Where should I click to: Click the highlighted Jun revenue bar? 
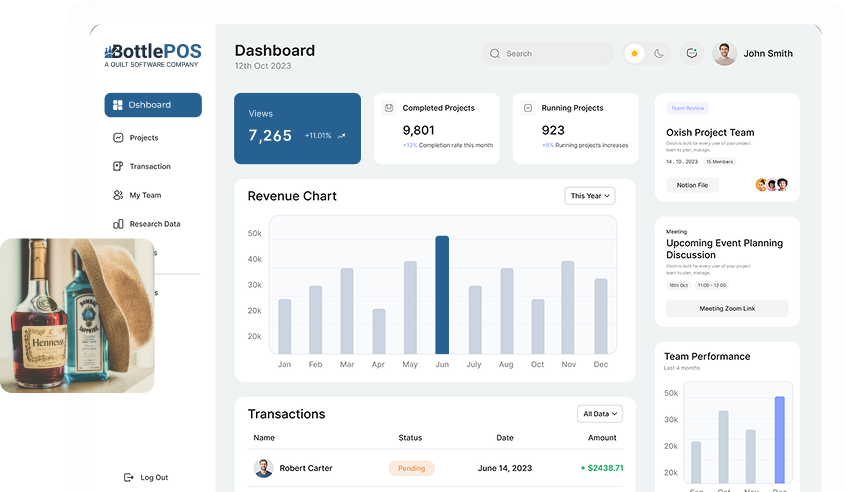(x=442, y=295)
